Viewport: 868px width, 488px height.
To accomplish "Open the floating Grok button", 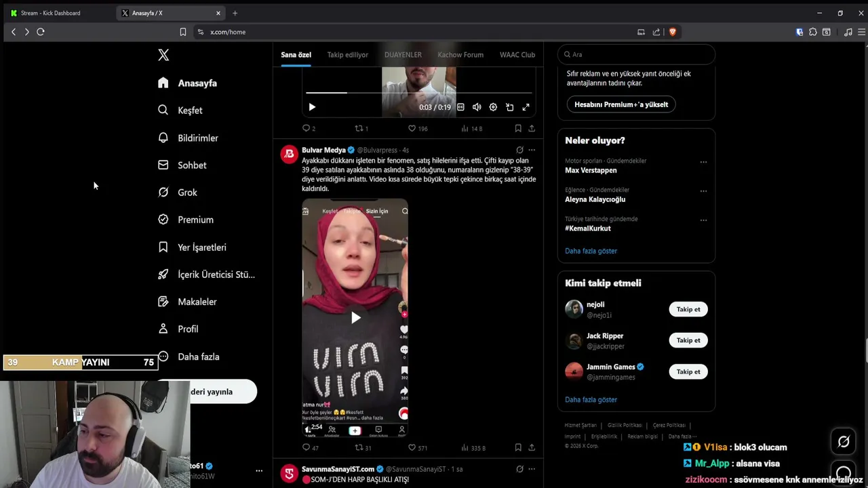I will pos(844,442).
